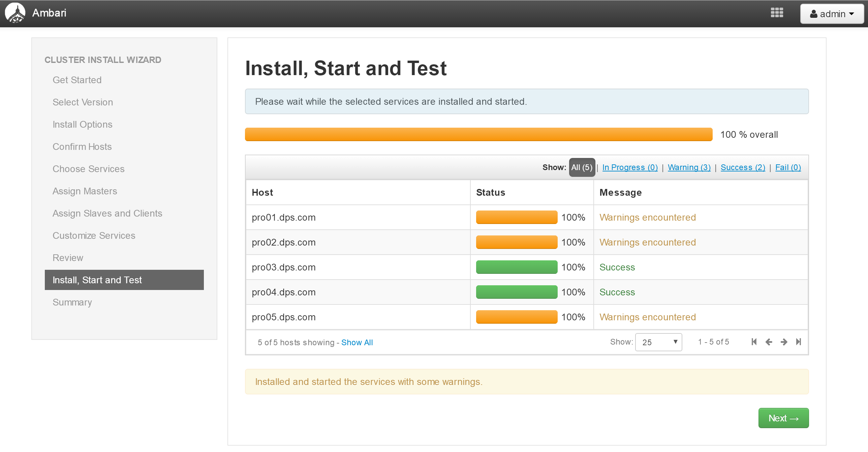Go to the next page arrow

coord(784,342)
